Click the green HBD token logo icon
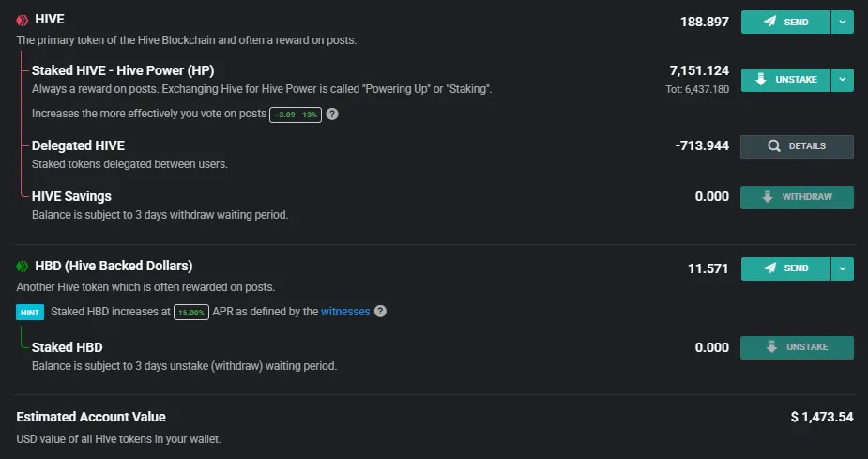 pyautogui.click(x=23, y=267)
